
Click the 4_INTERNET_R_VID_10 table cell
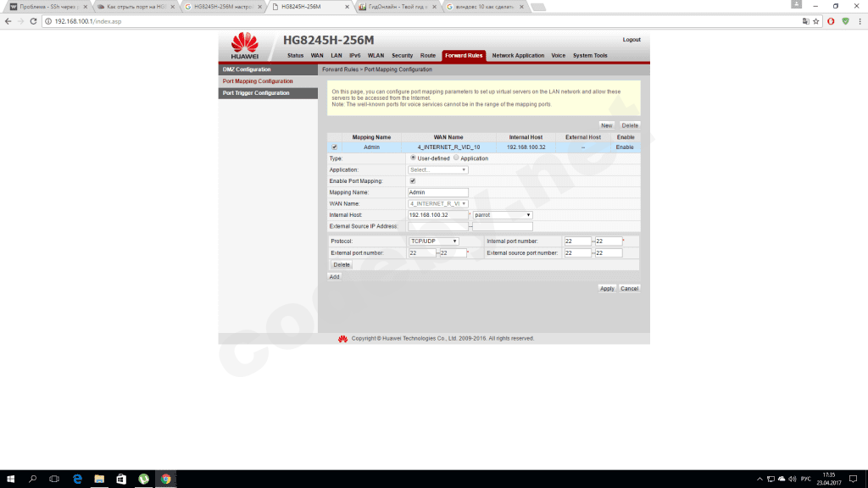tap(448, 147)
